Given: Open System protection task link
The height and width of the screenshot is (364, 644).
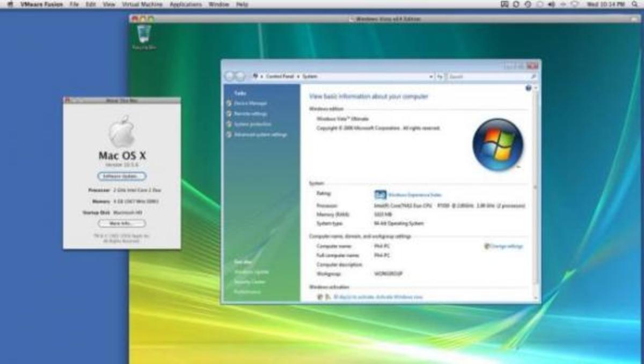Looking at the screenshot, I should (253, 124).
